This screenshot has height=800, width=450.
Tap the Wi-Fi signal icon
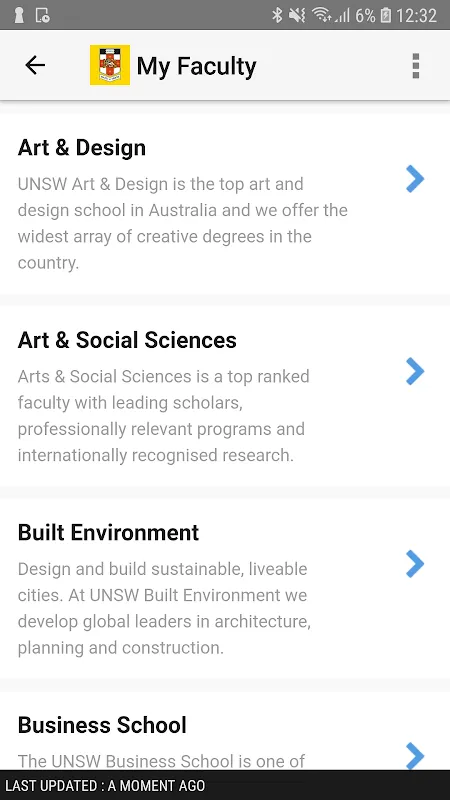pos(322,15)
